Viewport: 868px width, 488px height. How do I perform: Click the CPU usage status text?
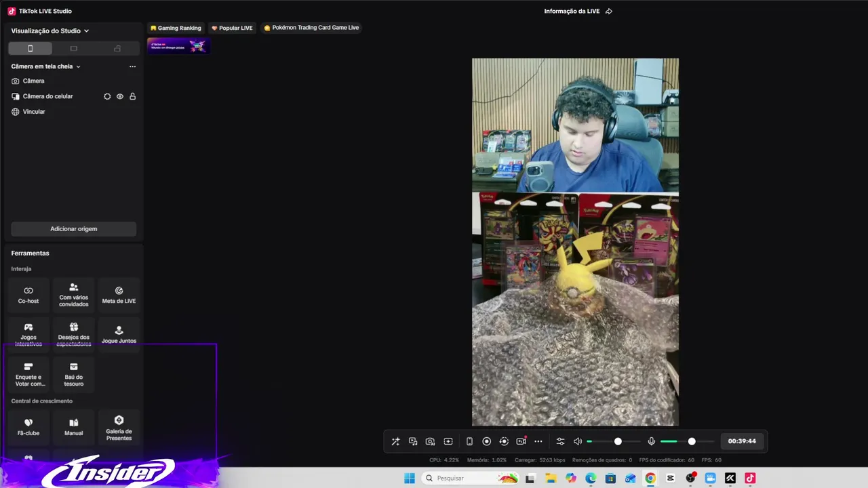point(444,460)
